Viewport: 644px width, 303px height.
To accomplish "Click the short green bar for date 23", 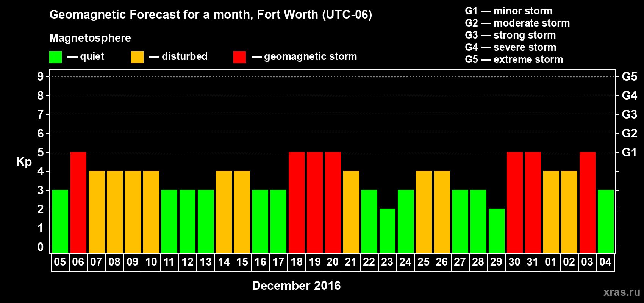I will point(388,231).
